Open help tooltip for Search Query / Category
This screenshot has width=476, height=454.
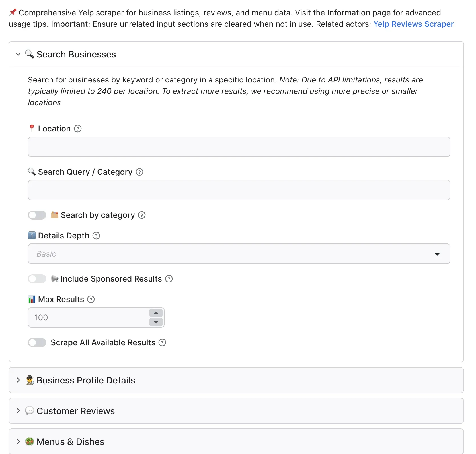tap(139, 172)
